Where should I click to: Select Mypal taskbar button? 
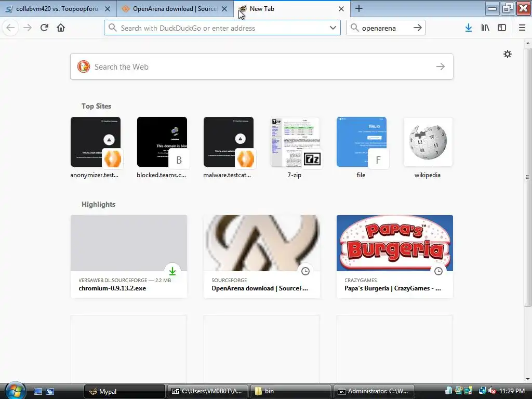pos(124,391)
